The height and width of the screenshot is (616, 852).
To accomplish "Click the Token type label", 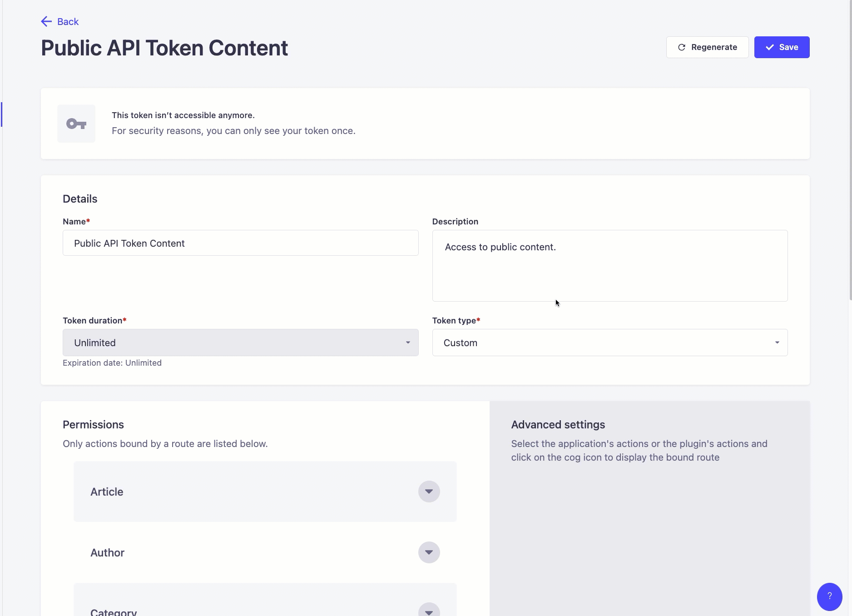I will pyautogui.click(x=456, y=321).
